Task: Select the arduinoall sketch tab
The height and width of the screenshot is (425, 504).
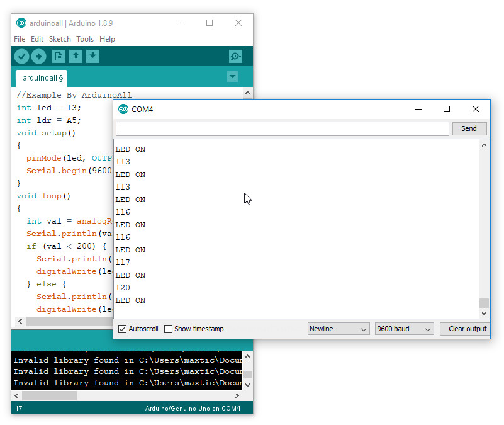Action: click(42, 78)
